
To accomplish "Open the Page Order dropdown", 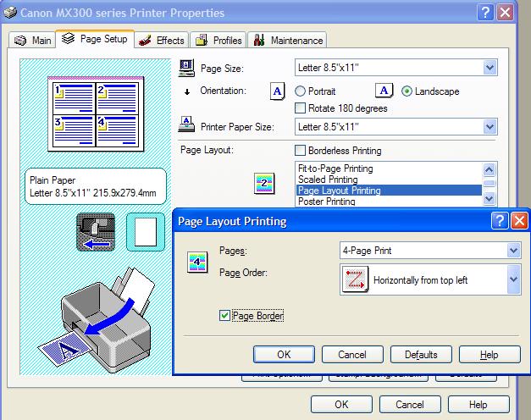I will point(513,279).
